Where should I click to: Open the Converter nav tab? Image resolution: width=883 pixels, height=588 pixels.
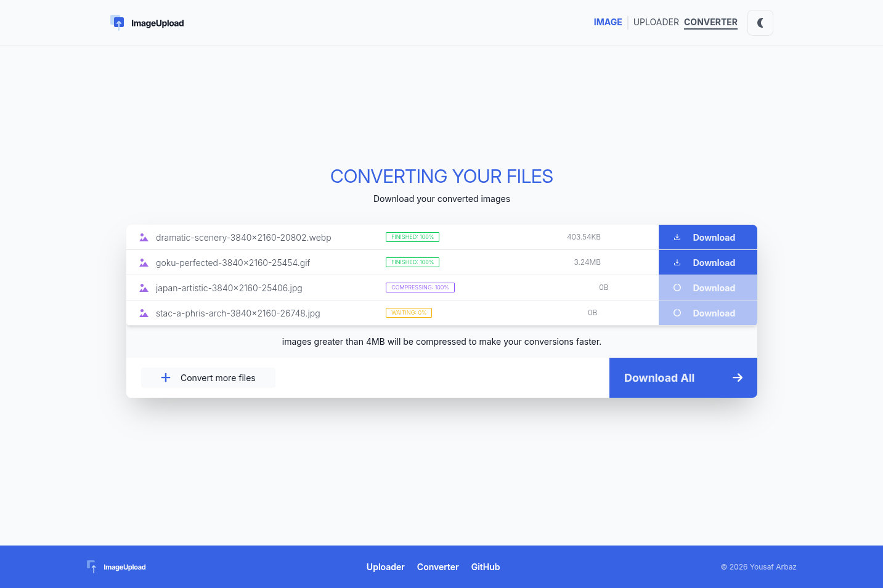[710, 22]
